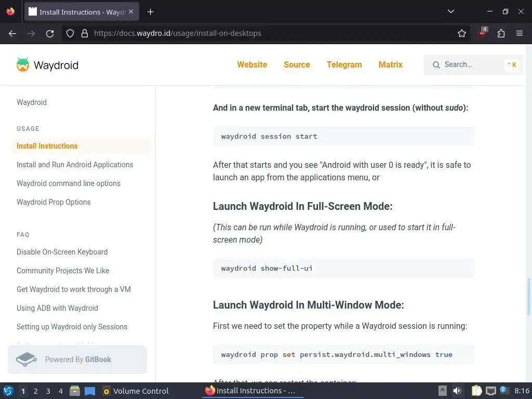532x399 pixels.
Task: Open the clipboard tray icon
Action: tap(477, 391)
